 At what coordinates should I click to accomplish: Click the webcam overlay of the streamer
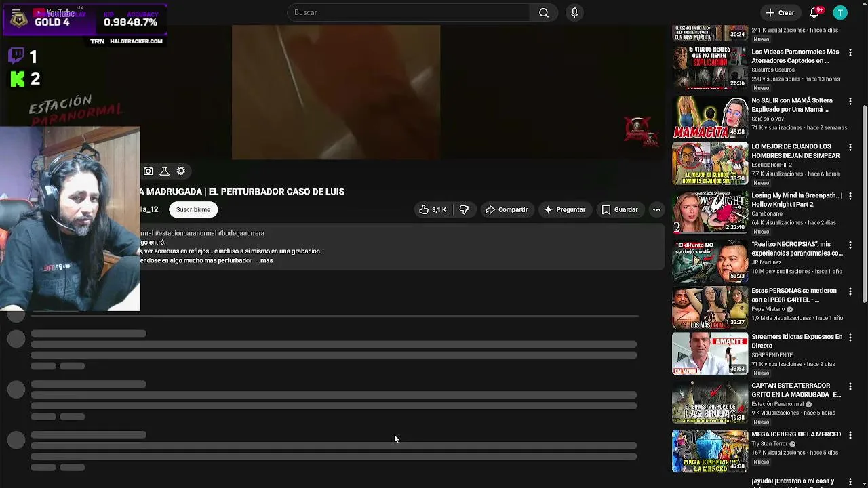point(71,219)
